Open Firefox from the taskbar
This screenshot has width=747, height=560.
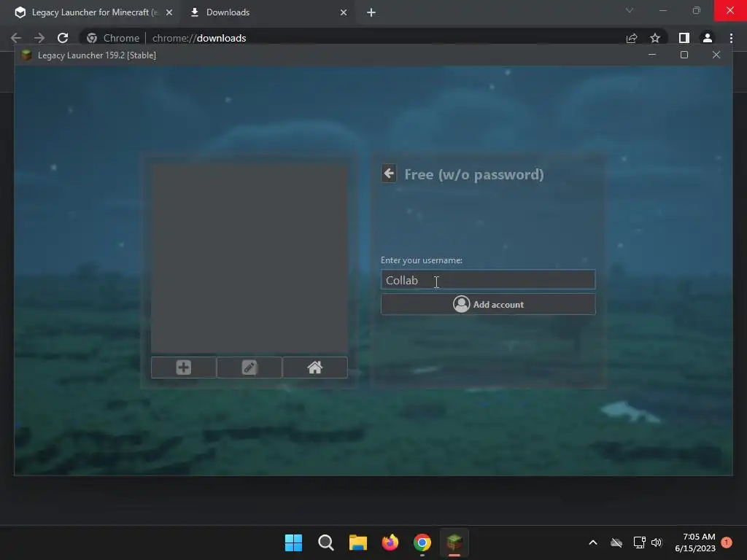point(390,542)
